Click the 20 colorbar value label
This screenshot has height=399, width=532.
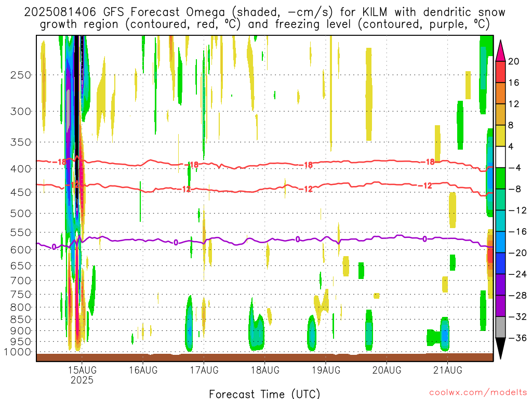tap(514, 61)
